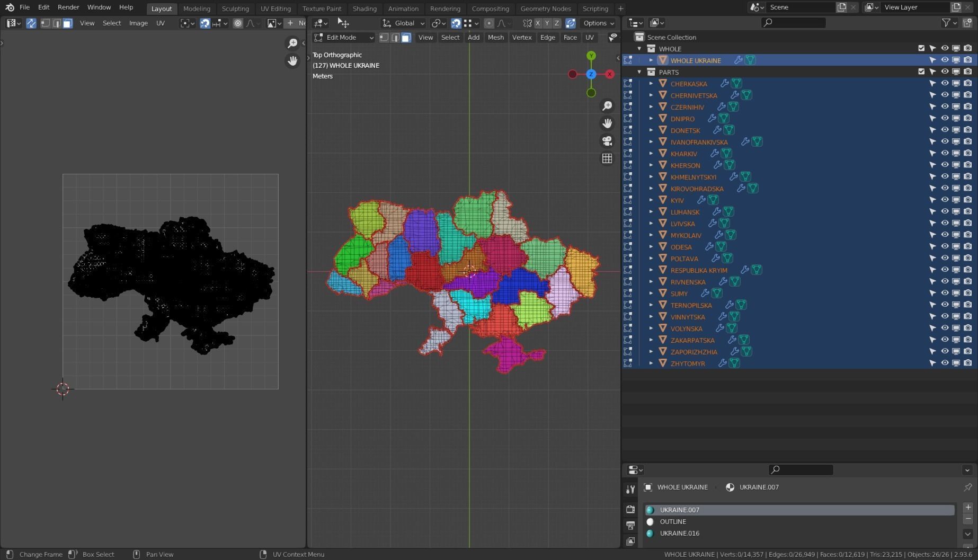Open Face menu in 3D viewport
Image resolution: width=978 pixels, height=560 pixels.
[570, 38]
